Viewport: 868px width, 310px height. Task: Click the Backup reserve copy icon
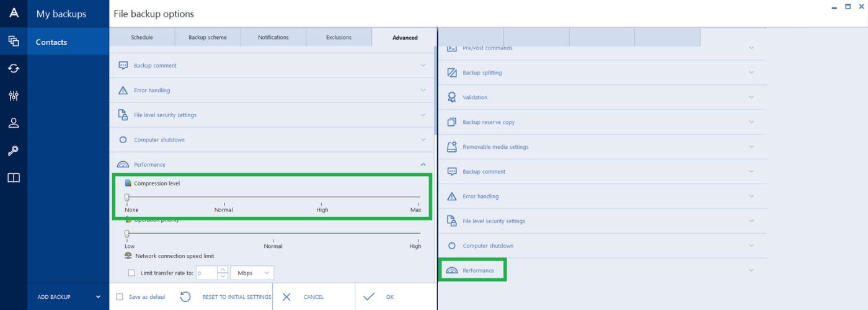click(451, 122)
